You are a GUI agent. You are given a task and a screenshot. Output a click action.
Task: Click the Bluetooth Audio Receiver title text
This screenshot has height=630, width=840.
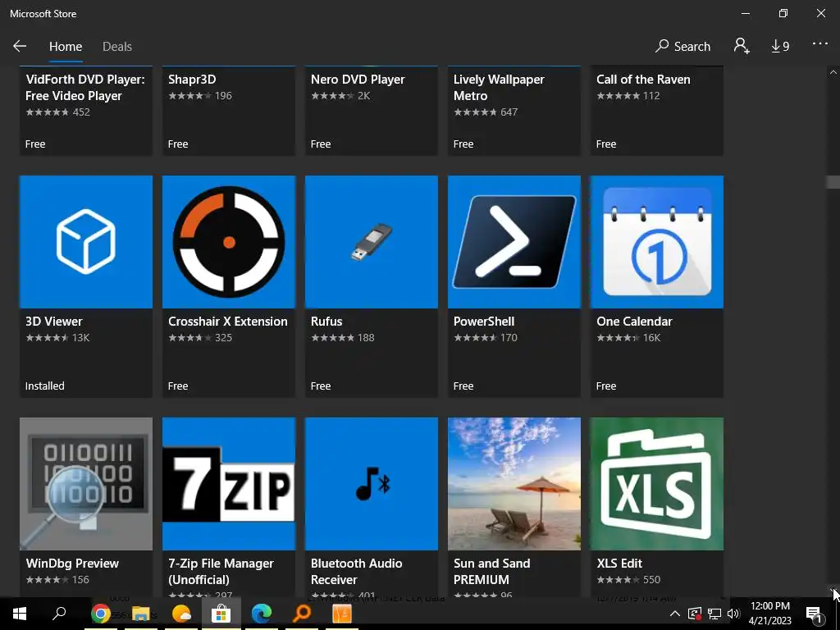pos(356,571)
